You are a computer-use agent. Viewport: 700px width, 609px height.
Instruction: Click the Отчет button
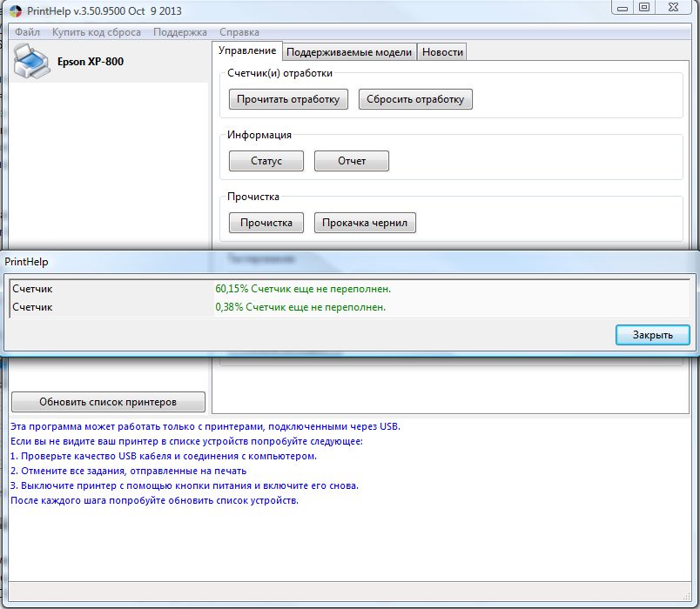click(x=352, y=161)
